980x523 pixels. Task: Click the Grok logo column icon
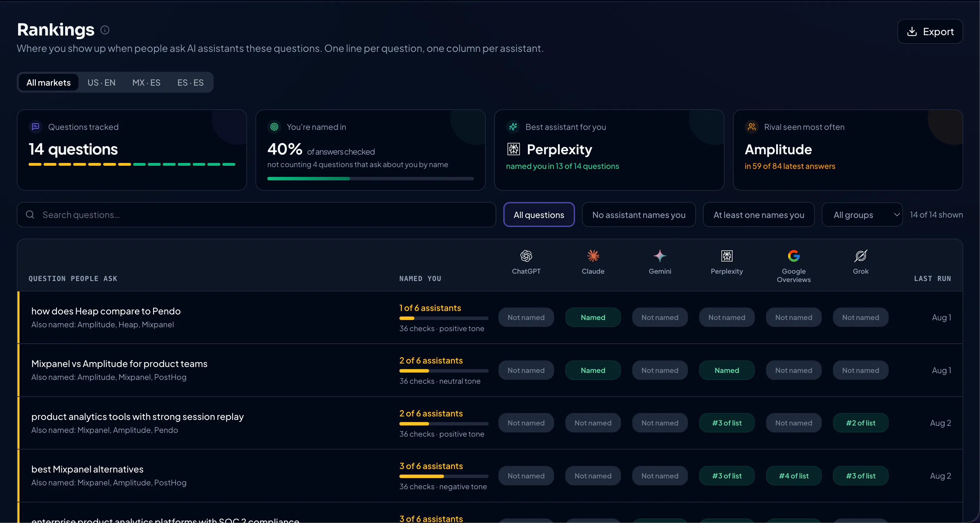(860, 256)
